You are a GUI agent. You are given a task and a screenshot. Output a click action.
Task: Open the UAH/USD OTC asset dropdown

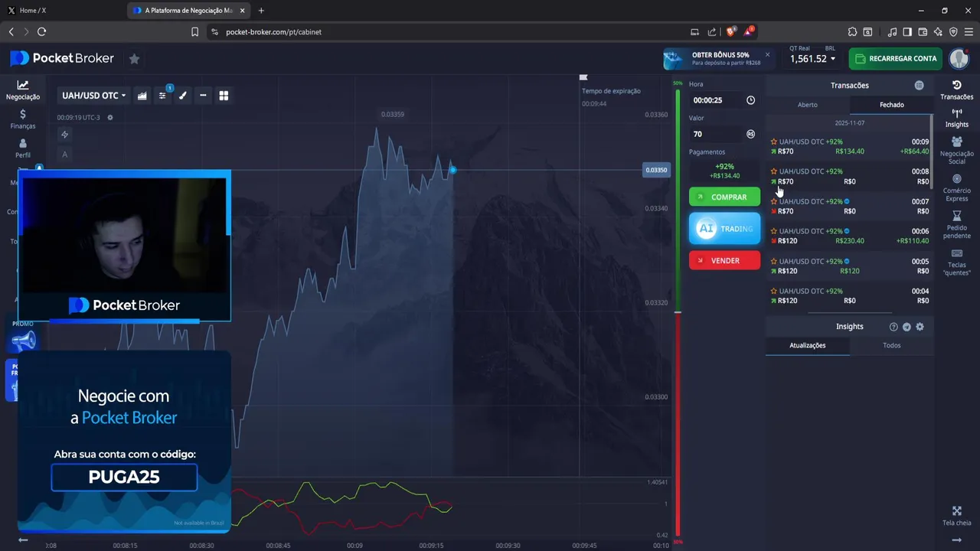[93, 96]
